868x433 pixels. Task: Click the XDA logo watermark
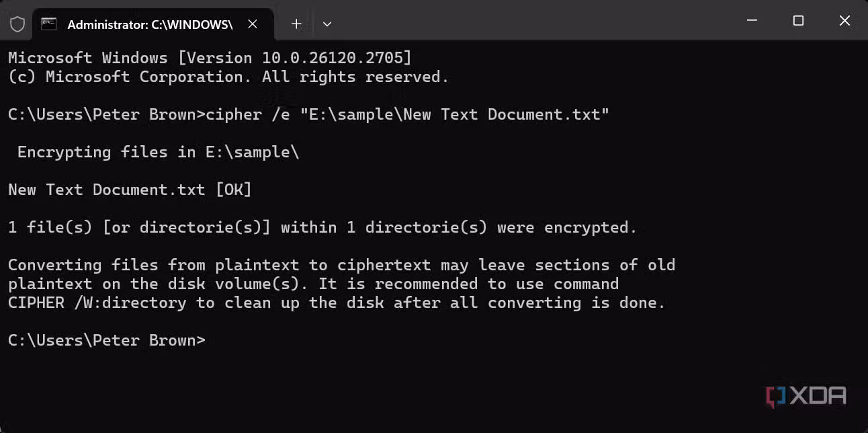[x=806, y=395]
